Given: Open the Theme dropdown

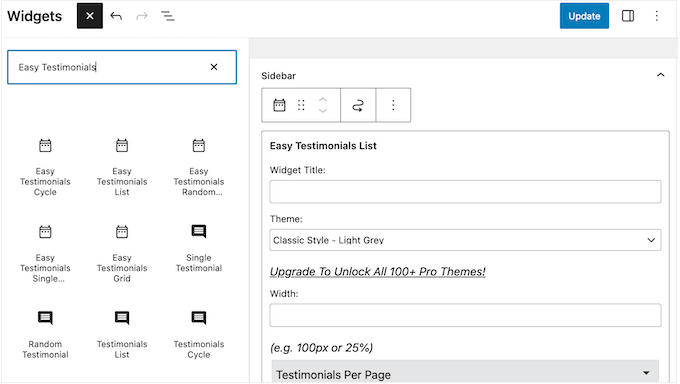Looking at the screenshot, I should (465, 240).
